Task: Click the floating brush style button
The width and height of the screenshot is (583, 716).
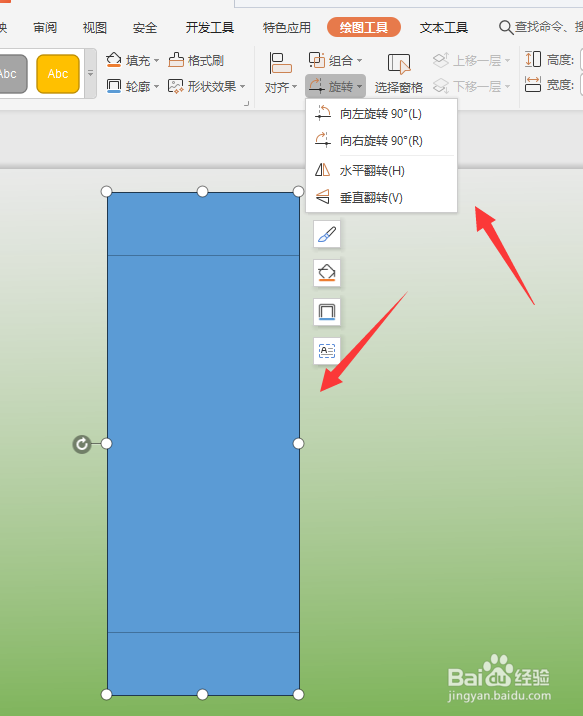Action: click(x=327, y=234)
